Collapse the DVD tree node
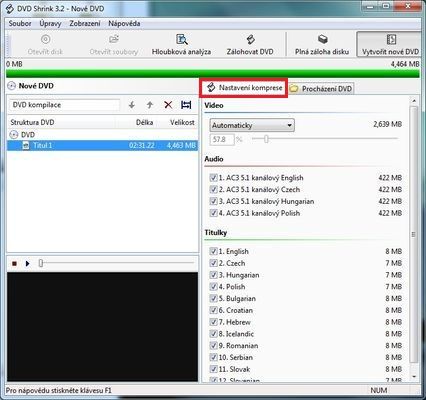This screenshot has height=400, width=426. pos(14,135)
